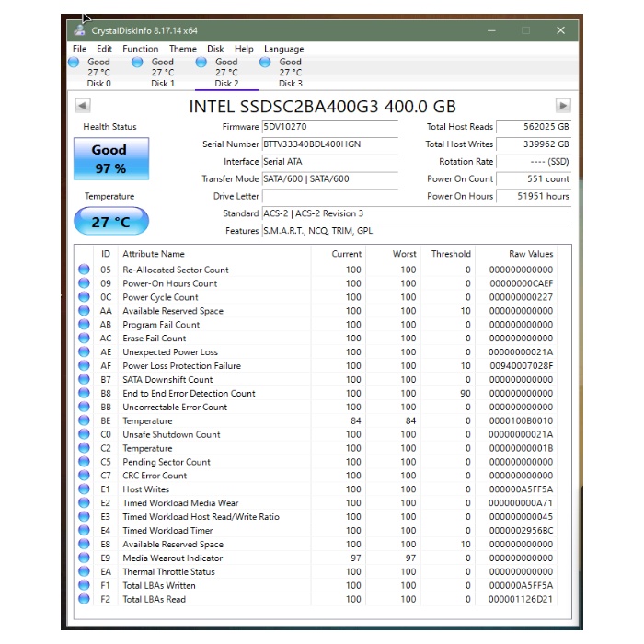This screenshot has height=644, width=644.
Task: Click the Disk 1 status orb icon
Action: coord(137,63)
